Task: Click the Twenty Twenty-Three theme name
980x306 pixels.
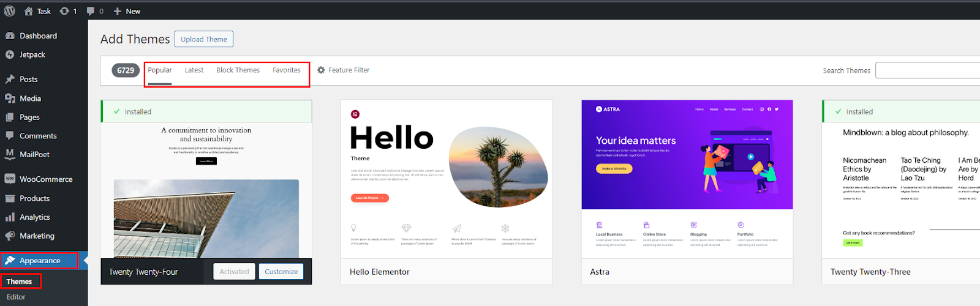Action: (x=870, y=272)
